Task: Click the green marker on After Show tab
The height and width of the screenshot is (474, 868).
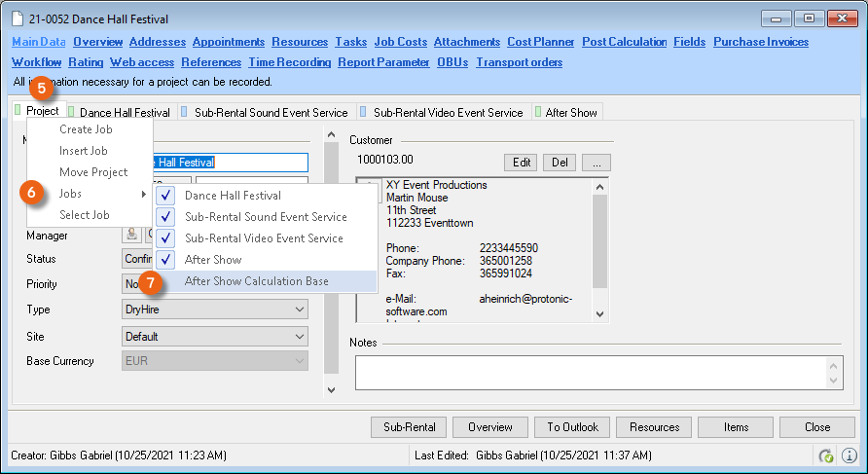Action: tap(538, 112)
